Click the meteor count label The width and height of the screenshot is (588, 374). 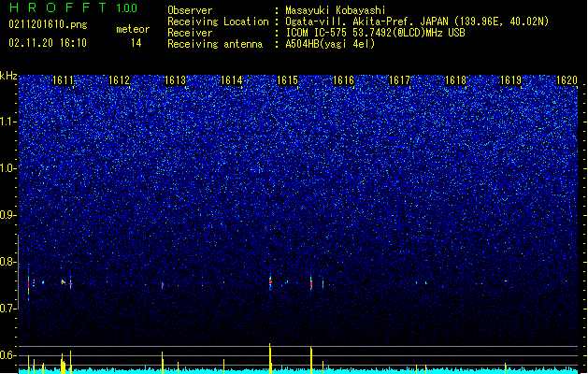point(133,29)
